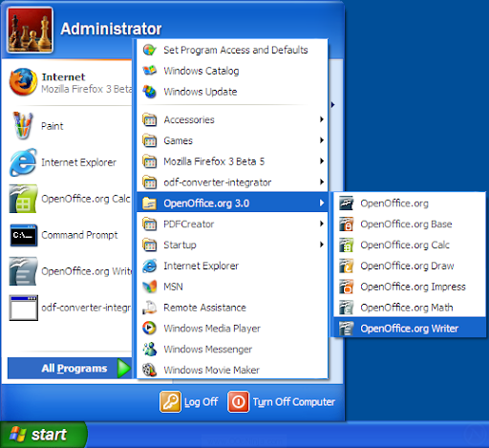
Task: Click the OpenOffice.org Impress icon in submenu
Action: click(346, 287)
